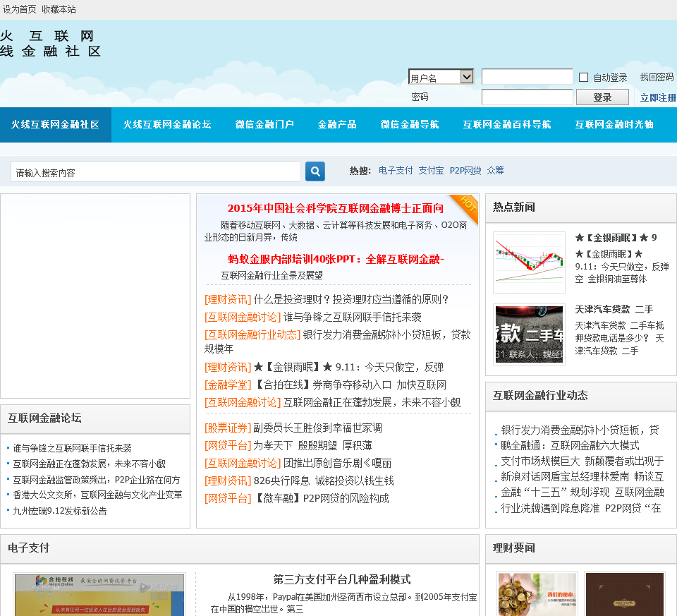Click the 登录 button

(x=602, y=97)
